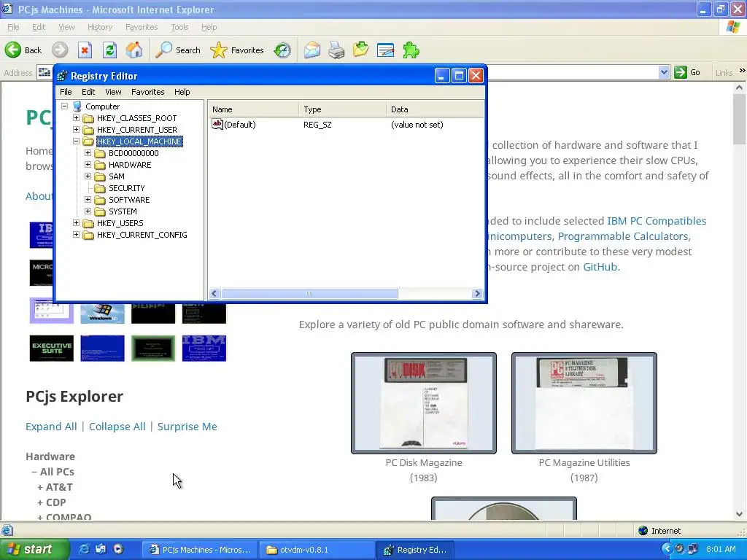Click the Internet Explorer quick launch icon
747x560 pixels.
84,549
